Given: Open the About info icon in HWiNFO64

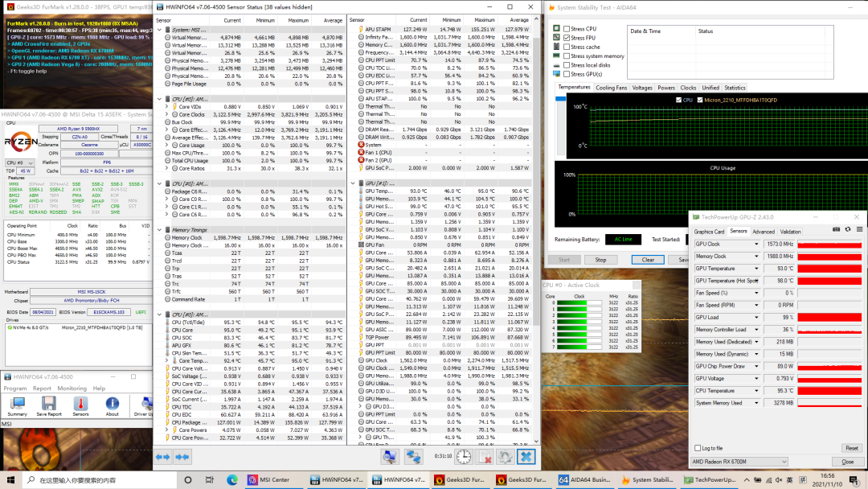Looking at the screenshot, I should (112, 406).
